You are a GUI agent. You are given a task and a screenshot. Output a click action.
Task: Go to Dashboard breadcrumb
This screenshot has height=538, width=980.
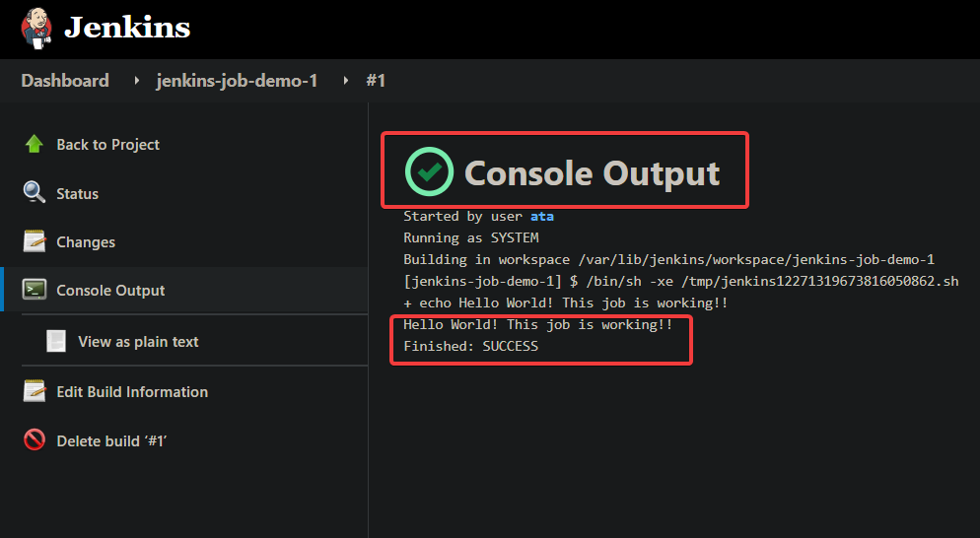(65, 81)
